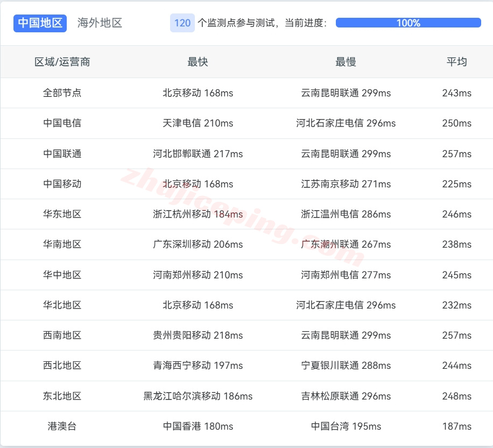Click 宁夏银川联通 288ms cell
The height and width of the screenshot is (448, 493).
pos(346,365)
